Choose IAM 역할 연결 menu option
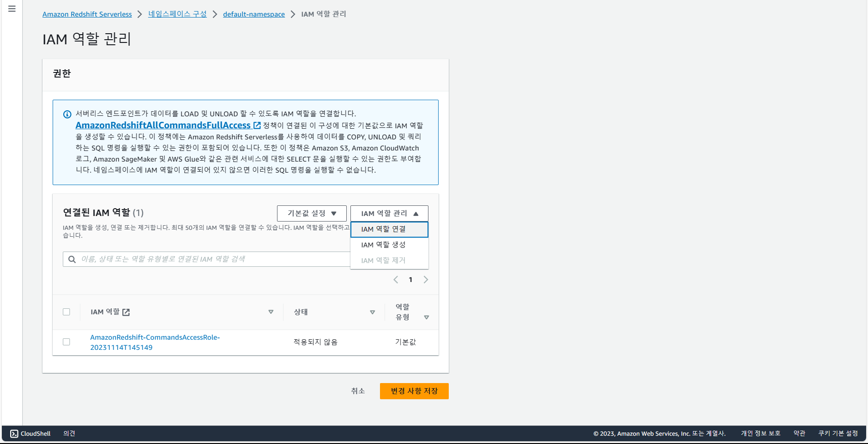The height and width of the screenshot is (444, 868). 389,229
